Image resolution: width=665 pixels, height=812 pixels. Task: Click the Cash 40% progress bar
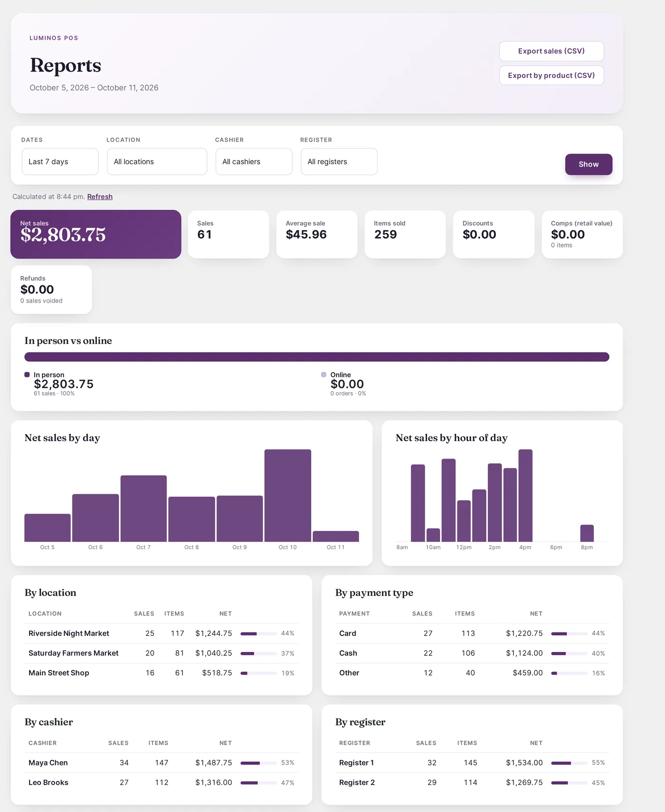[569, 653]
